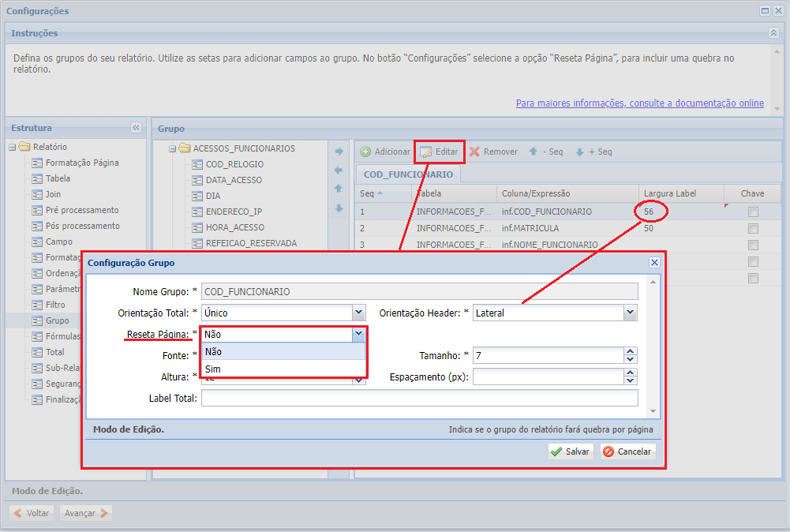The height and width of the screenshot is (532, 790).
Task: Click right arrow to add field to group
Action: 339,152
